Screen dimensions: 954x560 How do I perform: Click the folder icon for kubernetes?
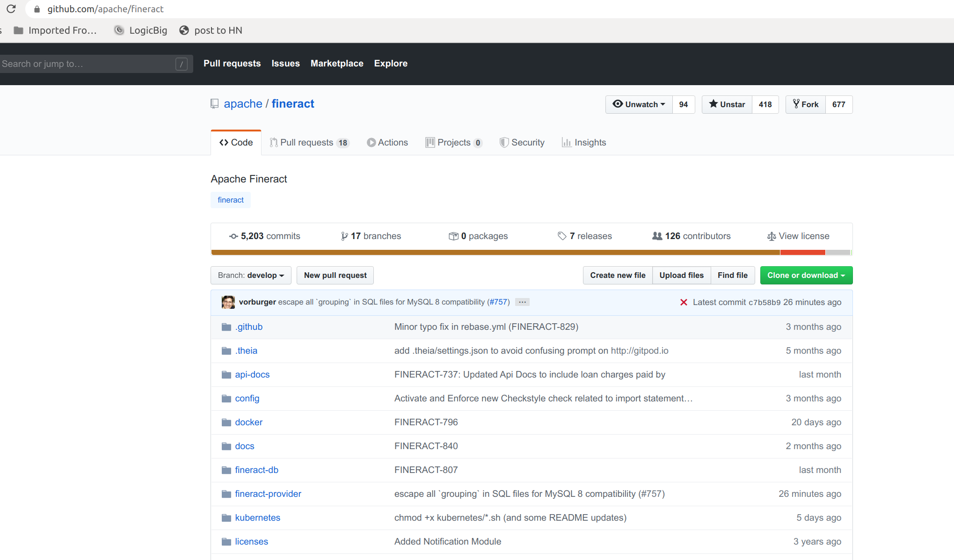(x=226, y=518)
